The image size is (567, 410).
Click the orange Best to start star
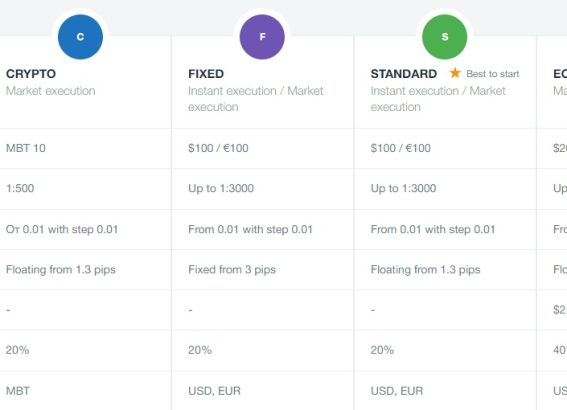455,73
